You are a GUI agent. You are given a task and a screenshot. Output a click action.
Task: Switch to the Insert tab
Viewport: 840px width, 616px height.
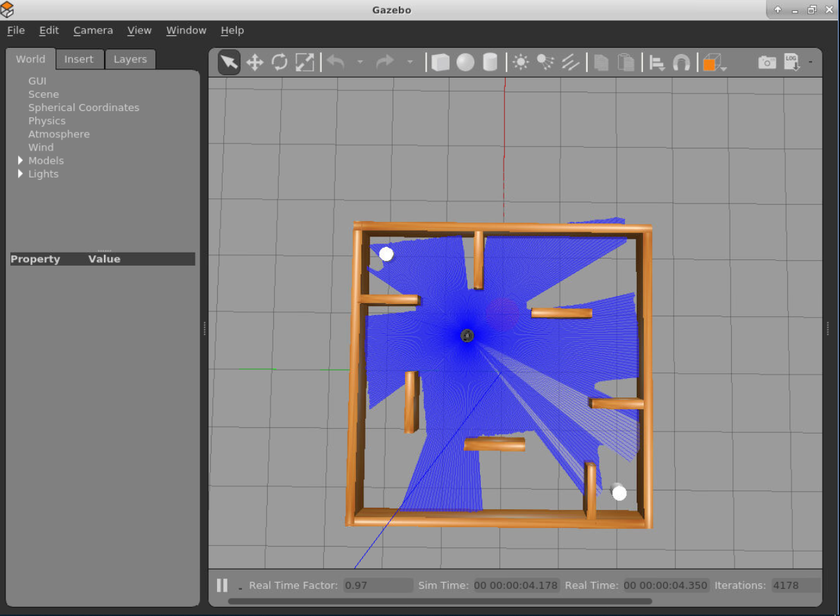coord(78,59)
